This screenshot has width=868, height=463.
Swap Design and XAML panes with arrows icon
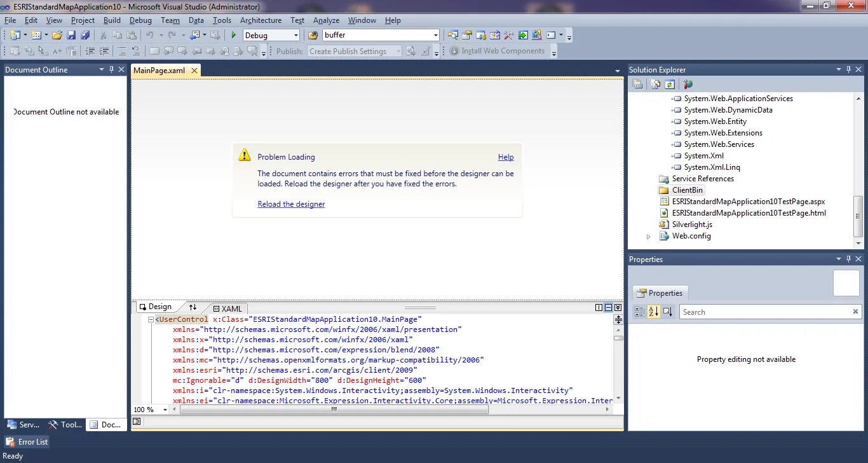click(193, 307)
